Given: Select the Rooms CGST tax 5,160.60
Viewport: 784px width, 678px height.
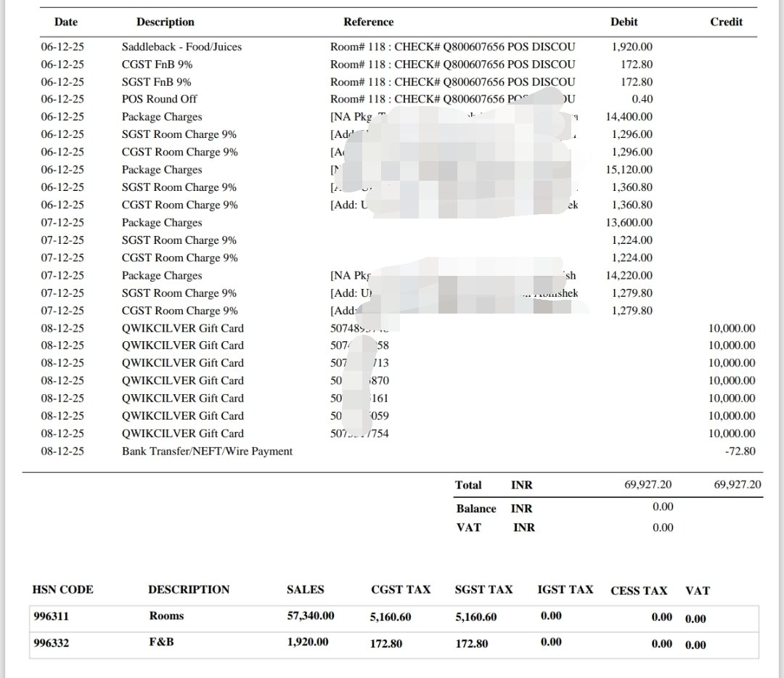Looking at the screenshot, I should (391, 618).
